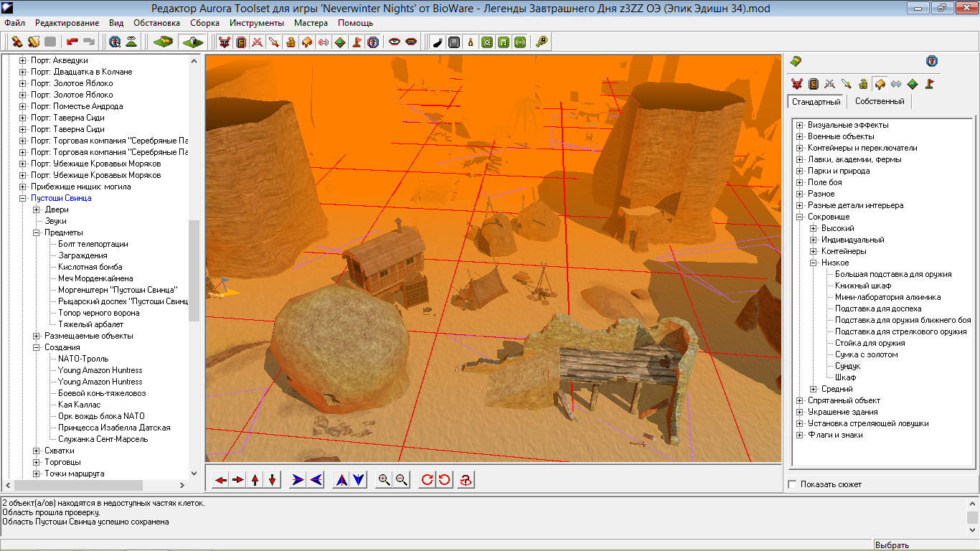Collapse the Предметы tree node
The width and height of the screenshot is (980, 551).
pyautogui.click(x=37, y=232)
